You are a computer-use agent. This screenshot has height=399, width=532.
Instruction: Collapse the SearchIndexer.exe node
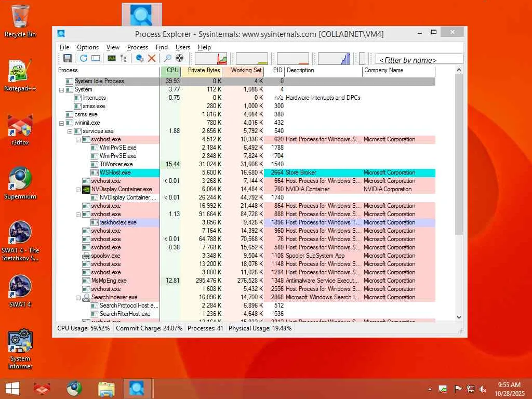coord(78,298)
